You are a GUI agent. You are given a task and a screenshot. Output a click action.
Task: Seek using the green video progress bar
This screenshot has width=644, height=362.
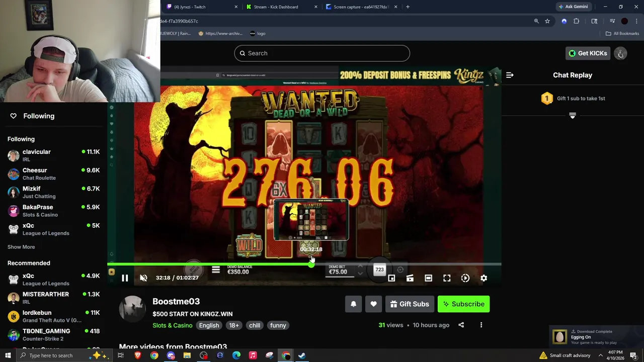[304, 264]
